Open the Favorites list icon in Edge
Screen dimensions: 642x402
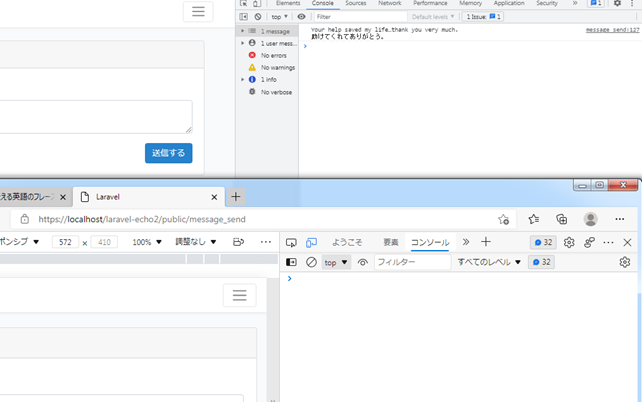click(x=533, y=219)
